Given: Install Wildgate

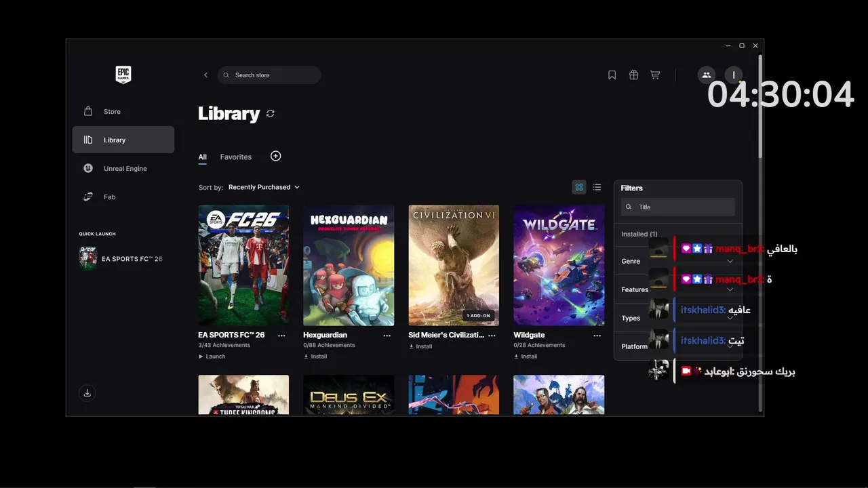Looking at the screenshot, I should (526, 357).
